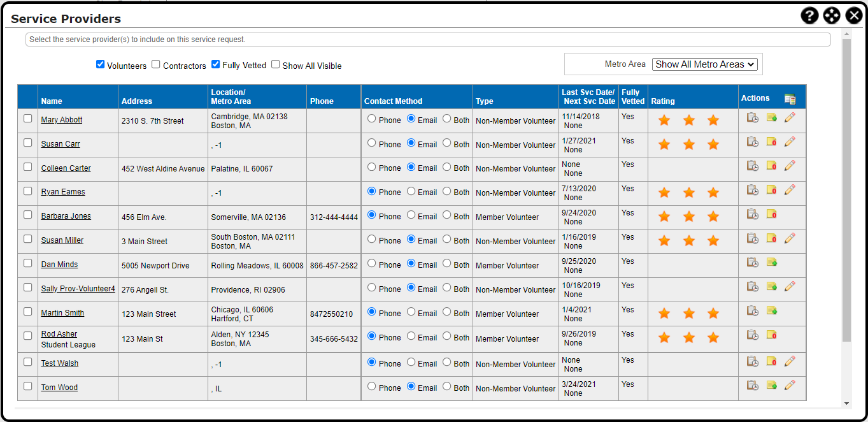Sort by the Name column header

pyautogui.click(x=52, y=101)
